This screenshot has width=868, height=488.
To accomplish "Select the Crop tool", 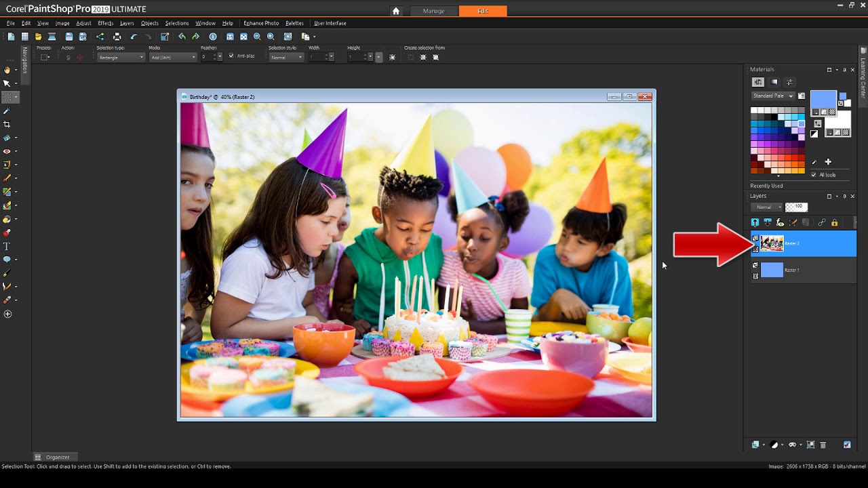I will coord(7,124).
